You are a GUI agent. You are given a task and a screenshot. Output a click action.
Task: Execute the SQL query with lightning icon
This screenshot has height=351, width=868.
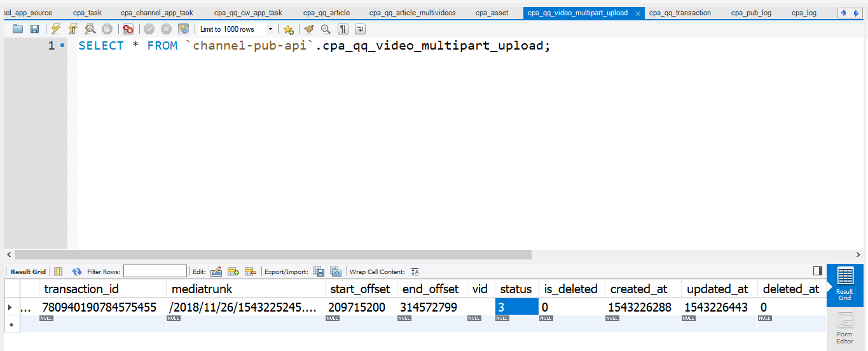[56, 29]
